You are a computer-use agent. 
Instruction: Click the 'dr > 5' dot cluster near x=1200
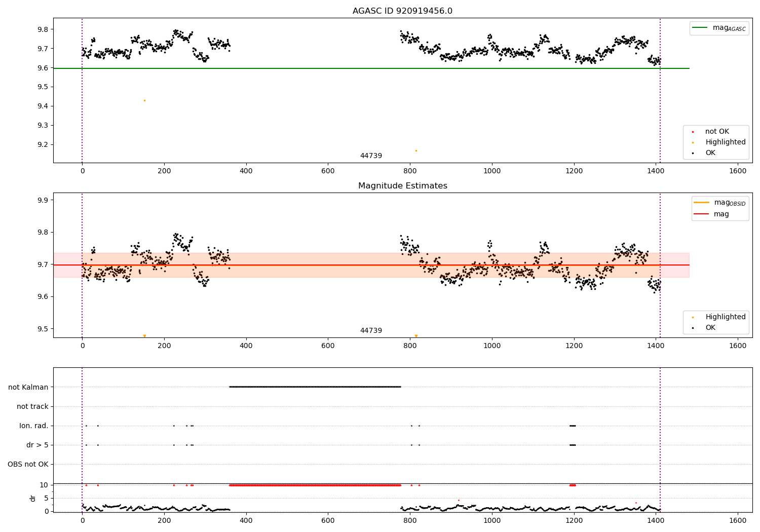pos(573,445)
